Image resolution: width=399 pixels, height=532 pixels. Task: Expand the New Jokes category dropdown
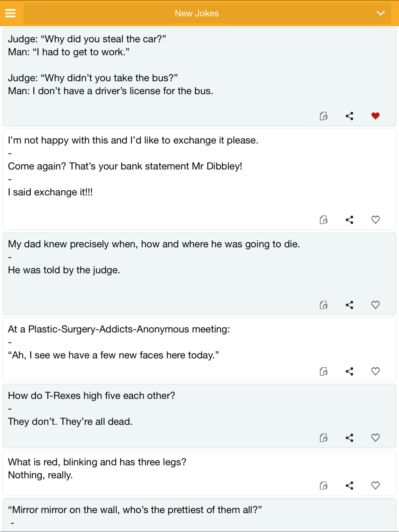tap(380, 13)
